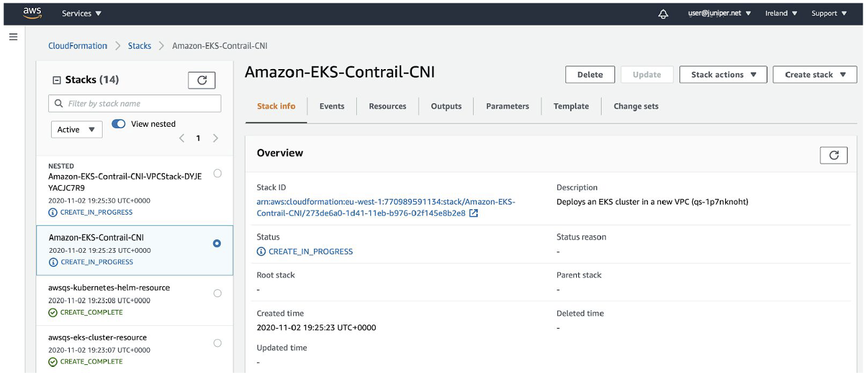Open the Services menu

[81, 13]
